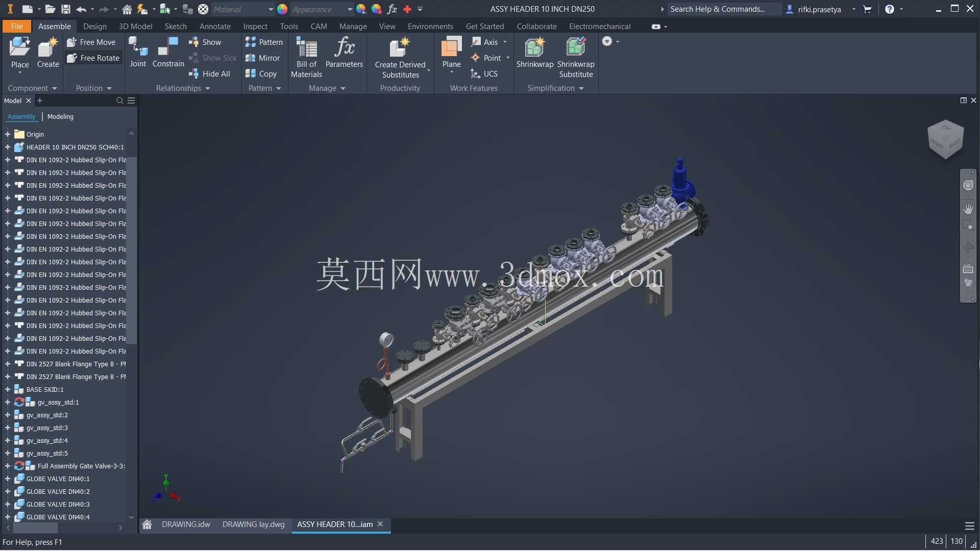Image resolution: width=980 pixels, height=551 pixels.
Task: Click the Pattern components tool
Action: pyautogui.click(x=264, y=42)
